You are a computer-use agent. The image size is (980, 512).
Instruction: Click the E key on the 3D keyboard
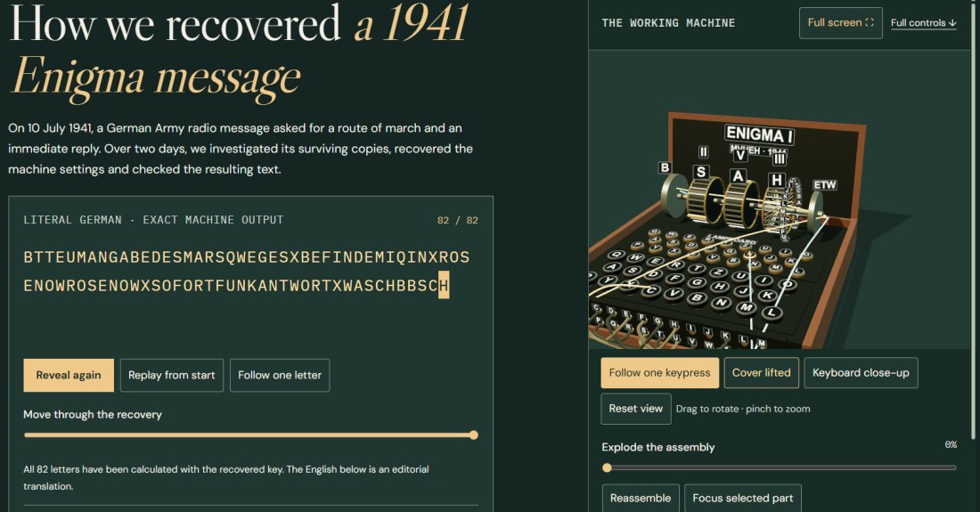656,262
